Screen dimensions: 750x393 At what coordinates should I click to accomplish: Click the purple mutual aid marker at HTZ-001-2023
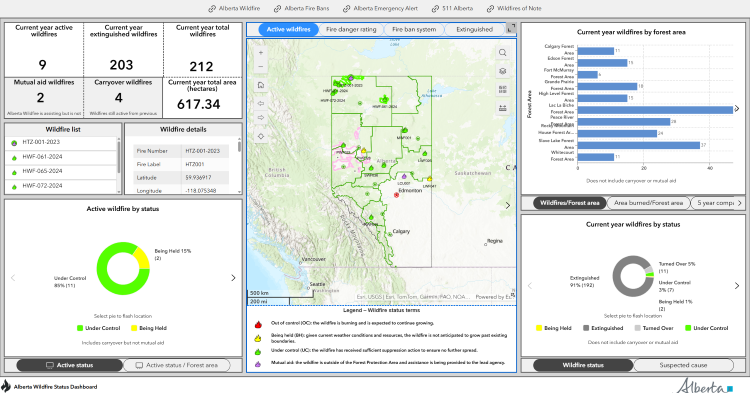[x=351, y=77]
